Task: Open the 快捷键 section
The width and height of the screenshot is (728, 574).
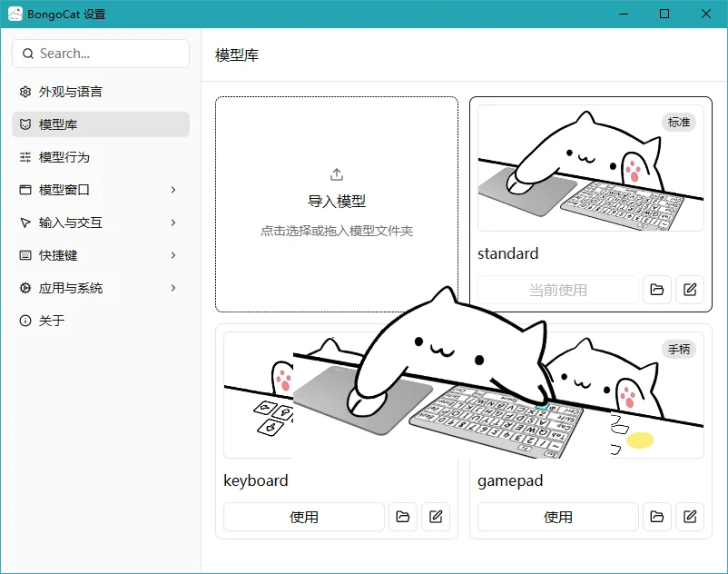Action: tap(101, 255)
